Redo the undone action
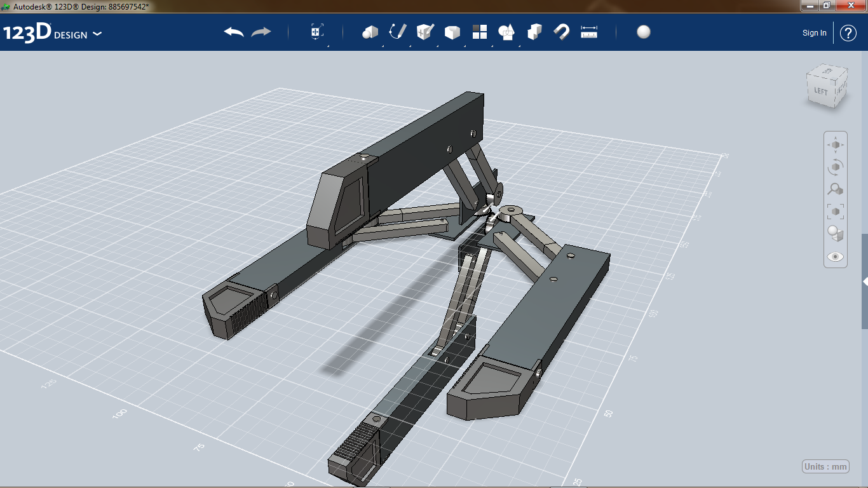This screenshot has width=868, height=488. [x=261, y=32]
